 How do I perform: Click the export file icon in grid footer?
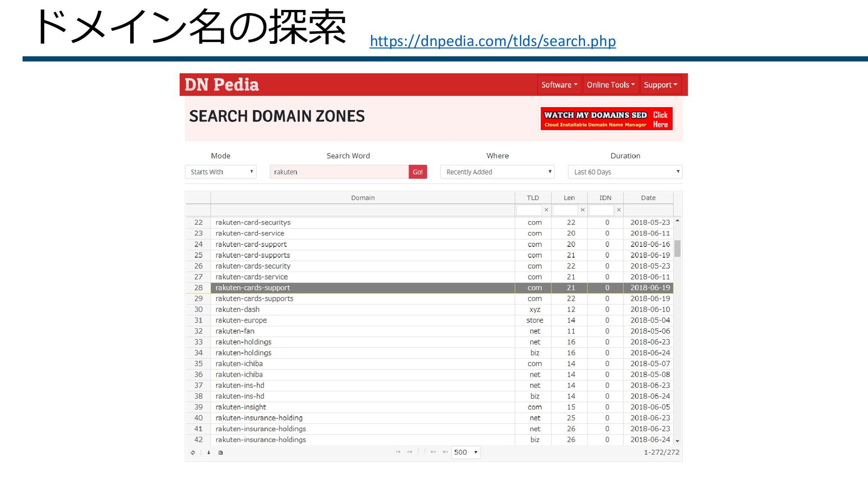tap(221, 452)
